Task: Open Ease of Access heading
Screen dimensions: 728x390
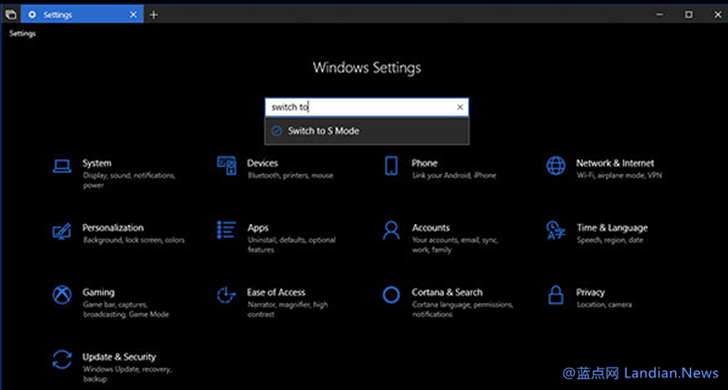Action: point(276,292)
